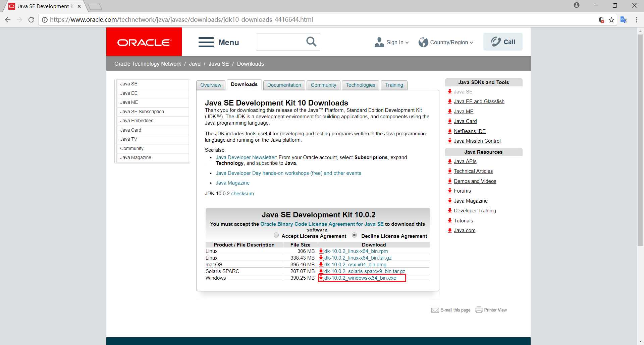Open Oracle Binary Code License Agreement link
The width and height of the screenshot is (644, 345).
(322, 224)
